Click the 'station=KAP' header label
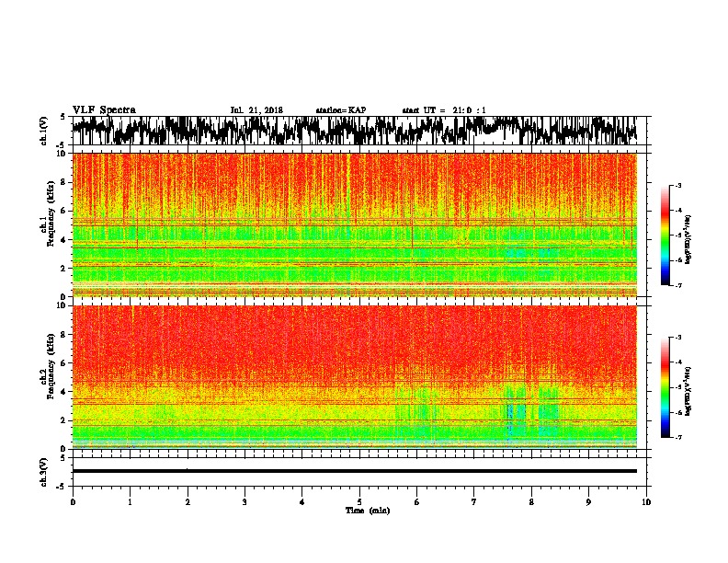The height and width of the screenshot is (563, 728). [x=341, y=110]
